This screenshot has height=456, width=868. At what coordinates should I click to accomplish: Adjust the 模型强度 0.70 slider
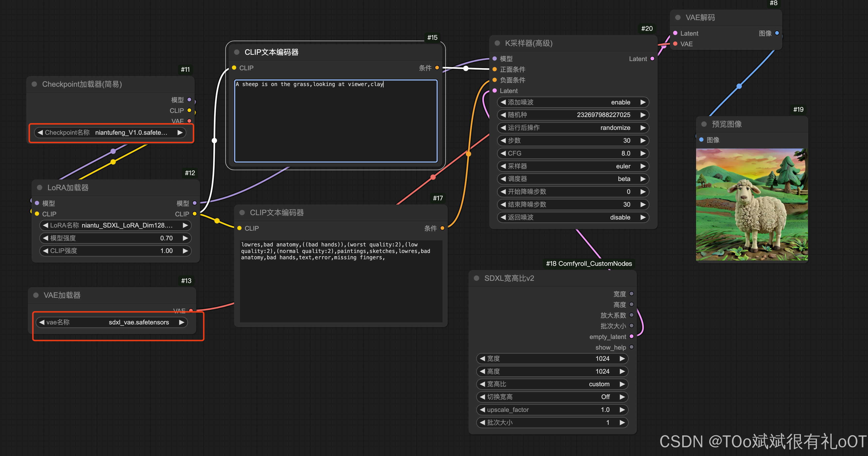click(115, 238)
